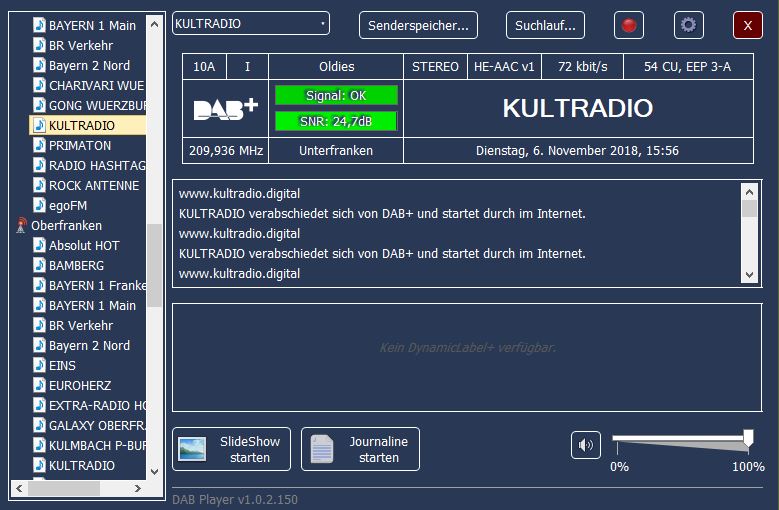Open settings via the gear icon

coord(688,25)
